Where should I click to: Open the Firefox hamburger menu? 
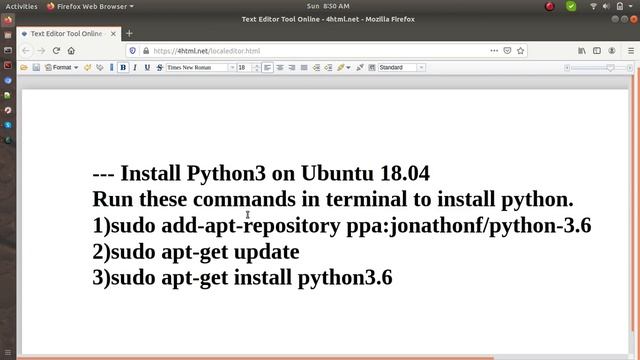[x=631, y=51]
